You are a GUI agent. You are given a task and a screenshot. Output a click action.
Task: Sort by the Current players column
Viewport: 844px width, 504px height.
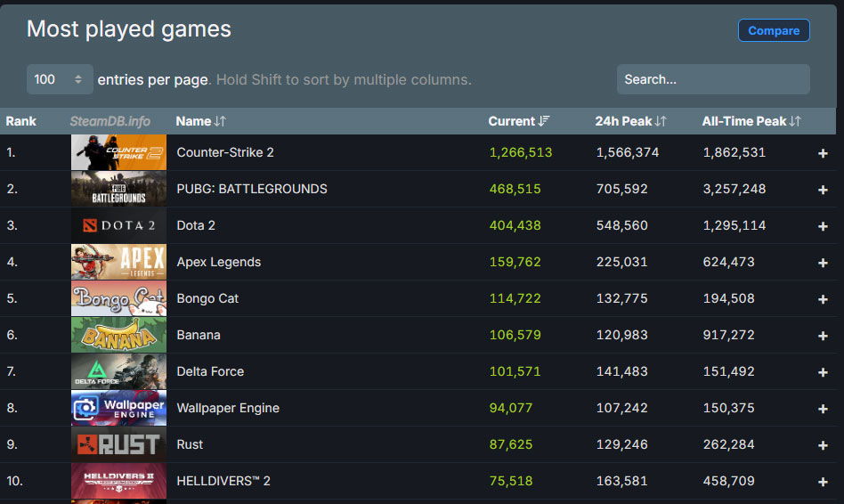(x=518, y=121)
